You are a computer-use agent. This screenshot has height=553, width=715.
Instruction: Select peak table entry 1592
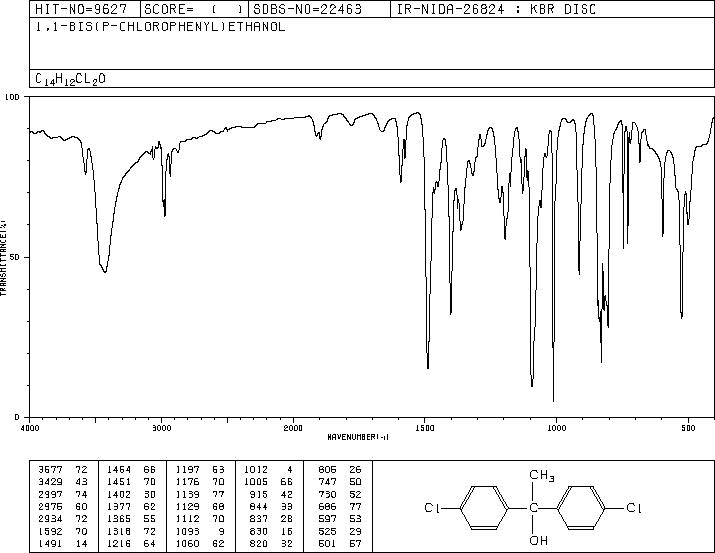[50, 532]
